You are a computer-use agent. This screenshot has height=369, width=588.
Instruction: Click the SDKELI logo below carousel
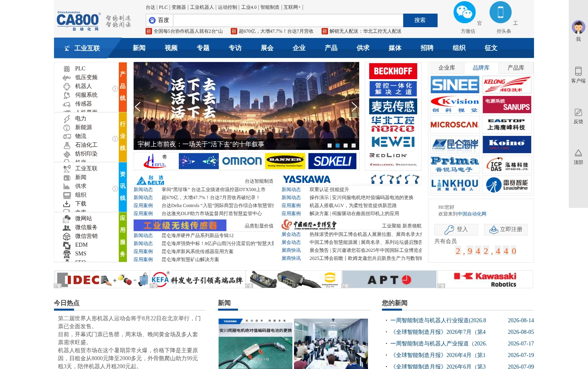(332, 161)
